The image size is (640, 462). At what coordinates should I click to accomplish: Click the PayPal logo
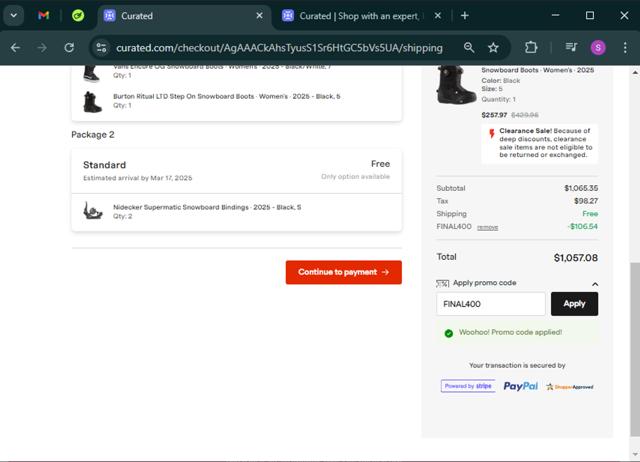[x=520, y=386]
